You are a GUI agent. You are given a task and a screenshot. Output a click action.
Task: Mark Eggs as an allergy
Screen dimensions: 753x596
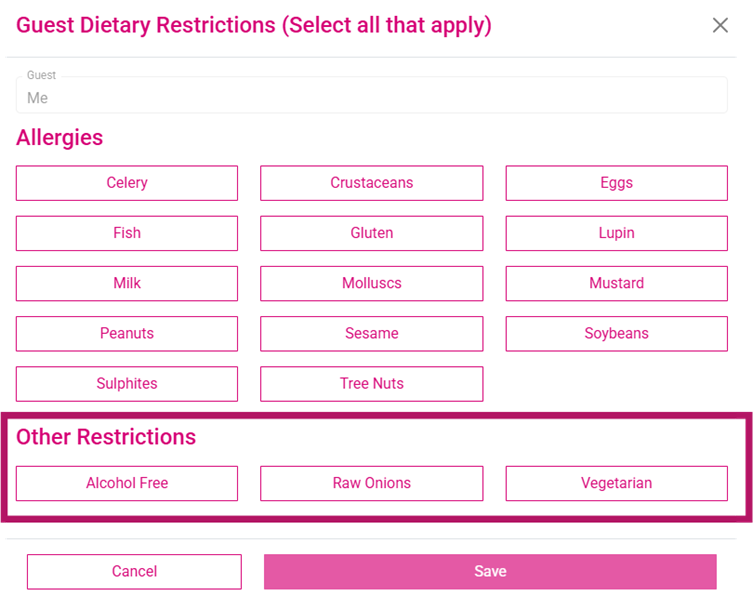click(x=617, y=183)
